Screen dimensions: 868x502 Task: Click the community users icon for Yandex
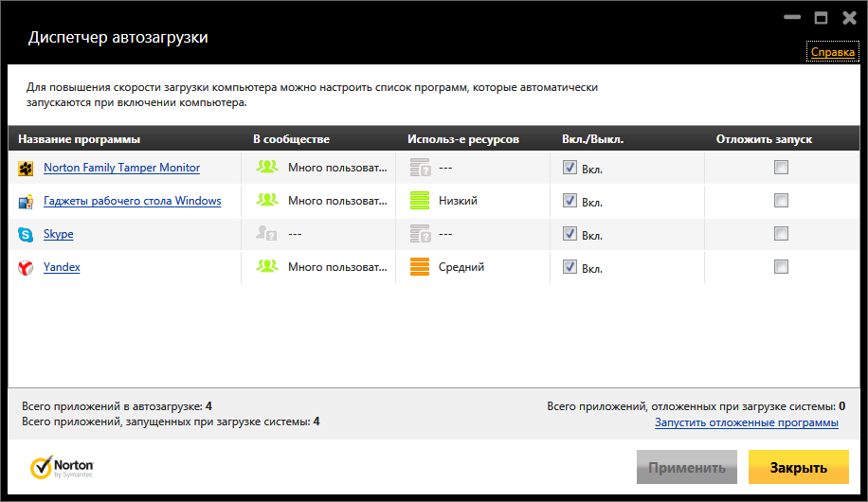tap(267, 267)
